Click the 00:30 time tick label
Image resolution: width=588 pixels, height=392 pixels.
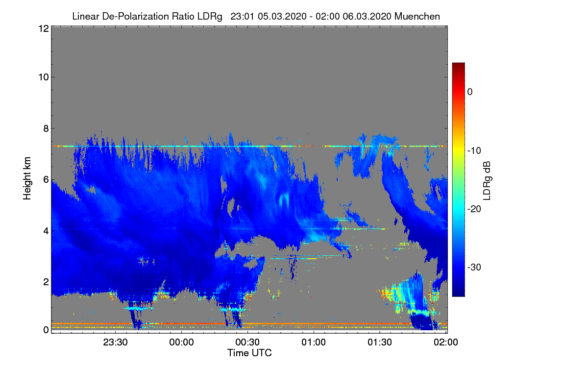pos(247,343)
